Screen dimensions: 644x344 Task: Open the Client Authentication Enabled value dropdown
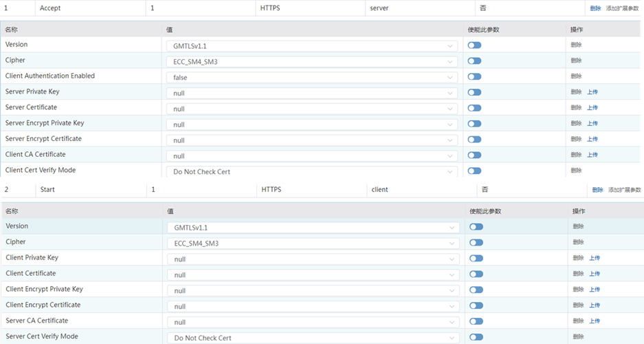tap(312, 77)
